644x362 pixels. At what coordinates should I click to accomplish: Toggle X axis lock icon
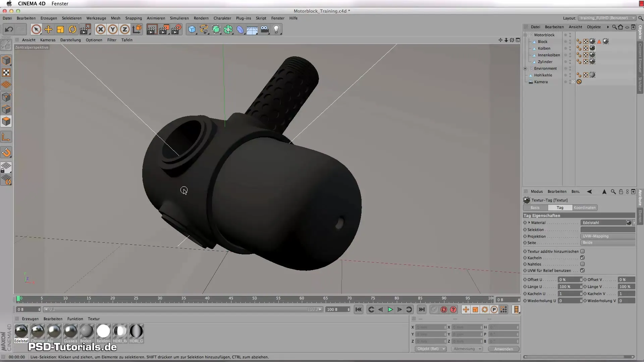(x=100, y=29)
